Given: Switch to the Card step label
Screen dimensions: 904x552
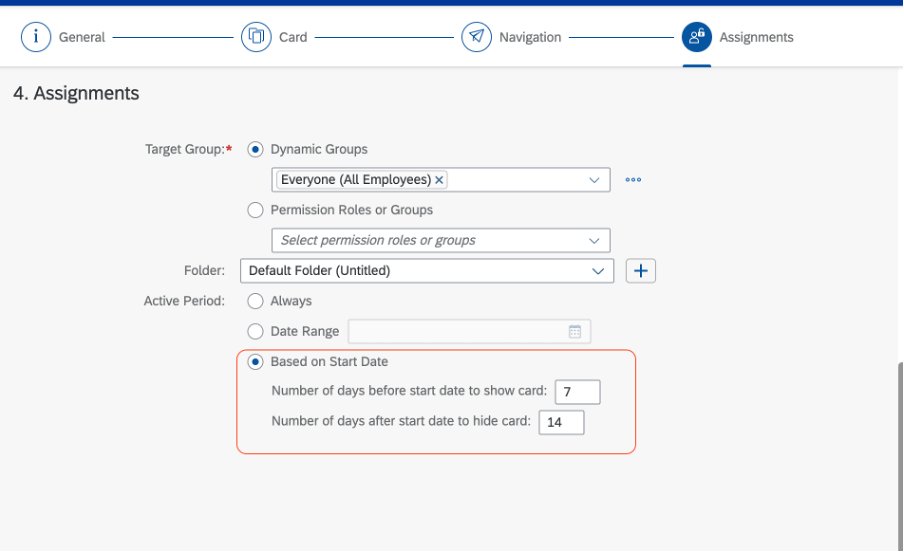Looking at the screenshot, I should [x=293, y=37].
